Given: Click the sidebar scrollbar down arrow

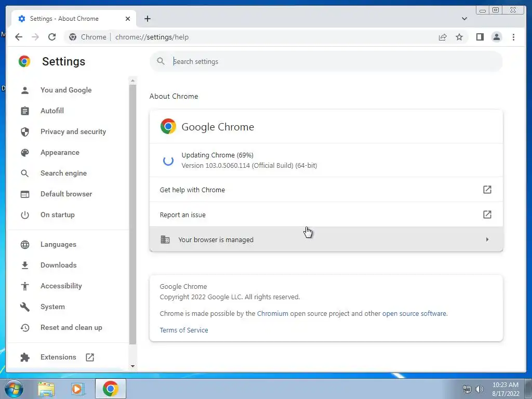Looking at the screenshot, I should pyautogui.click(x=132, y=366).
